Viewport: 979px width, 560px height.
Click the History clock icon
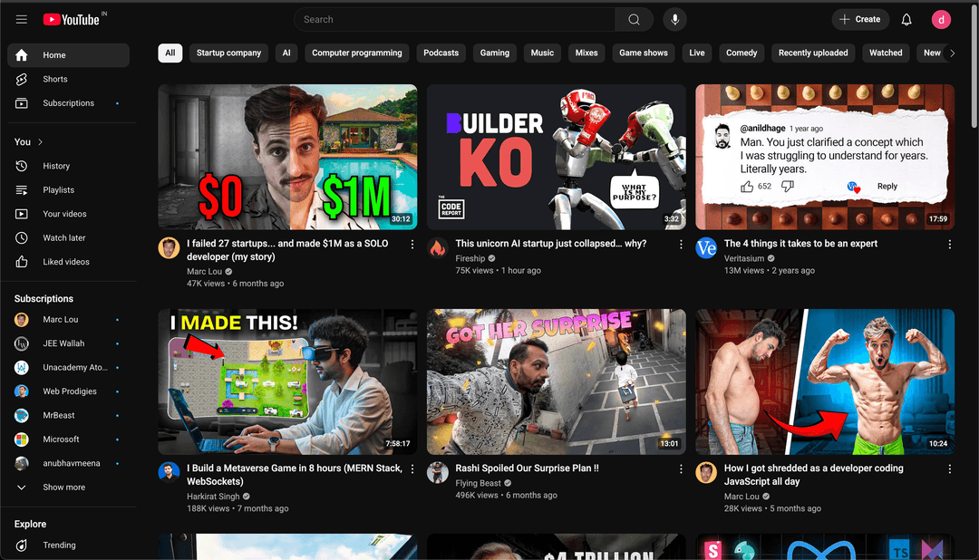click(x=21, y=166)
